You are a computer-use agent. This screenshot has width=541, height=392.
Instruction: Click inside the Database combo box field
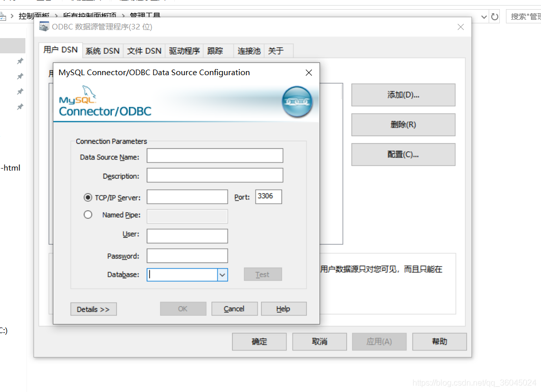(182, 275)
